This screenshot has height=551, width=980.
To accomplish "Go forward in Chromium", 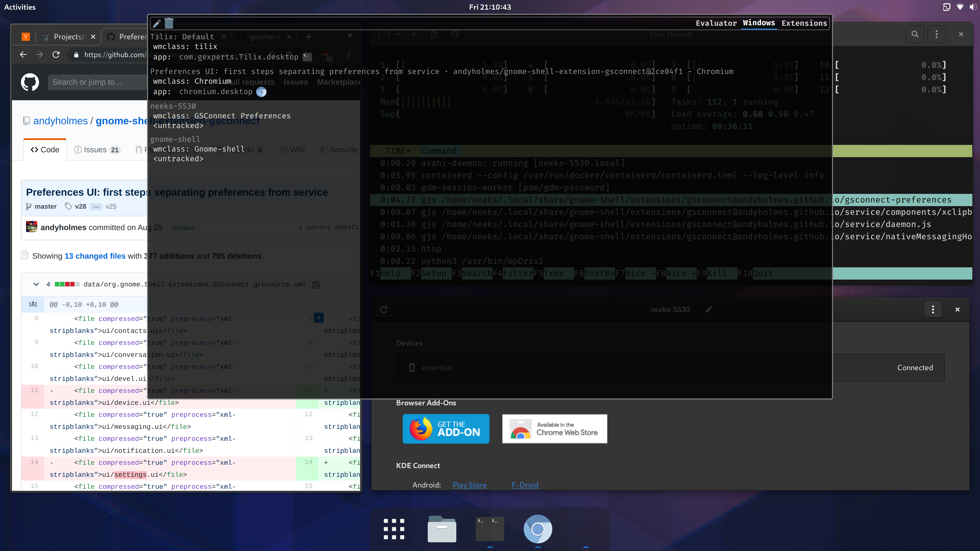I will (x=40, y=55).
